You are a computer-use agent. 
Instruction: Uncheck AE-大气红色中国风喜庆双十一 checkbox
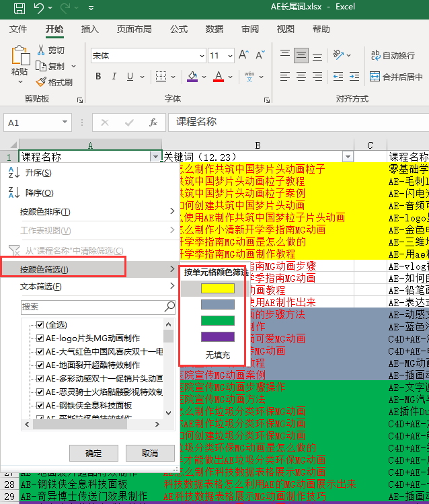40,352
